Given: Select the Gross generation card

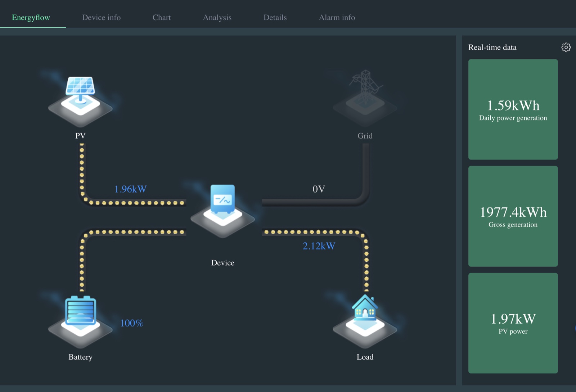Looking at the screenshot, I should 513,216.
